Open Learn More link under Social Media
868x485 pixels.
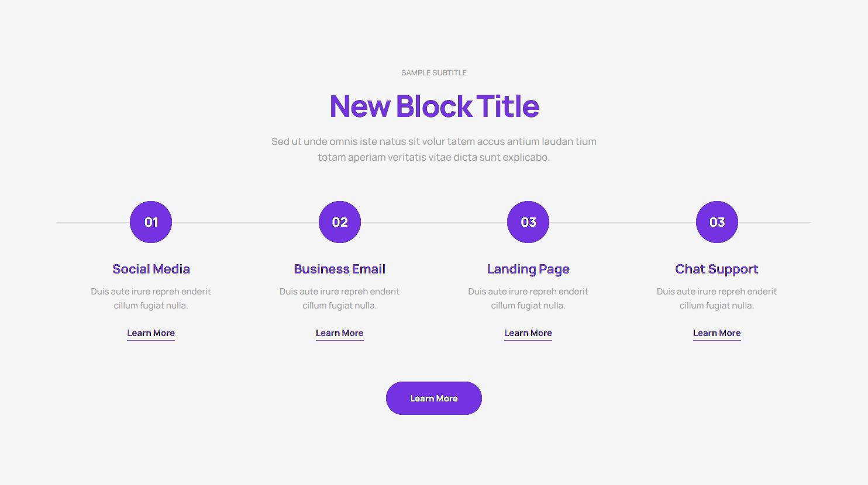pos(151,333)
